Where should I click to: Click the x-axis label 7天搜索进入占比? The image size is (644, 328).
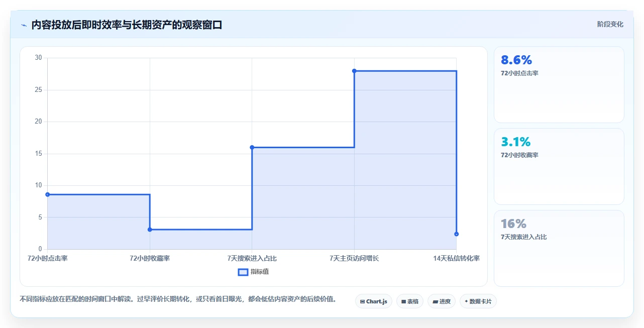pyautogui.click(x=252, y=258)
